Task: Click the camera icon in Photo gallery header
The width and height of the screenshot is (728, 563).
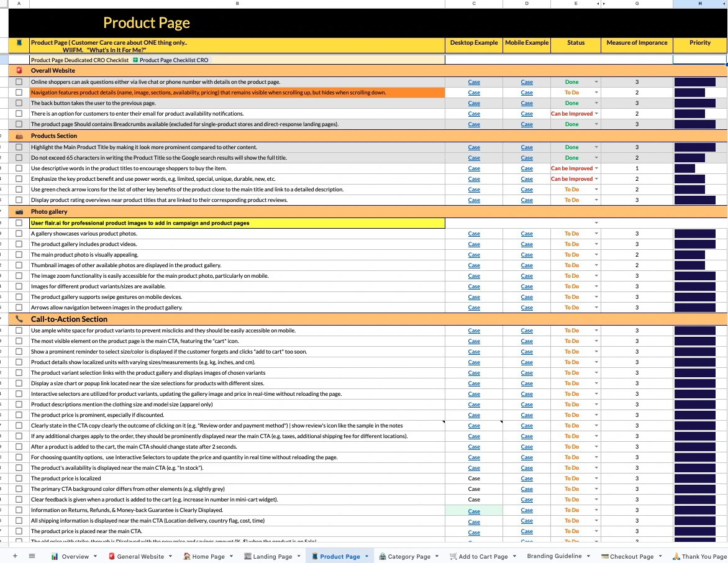Action: (19, 211)
